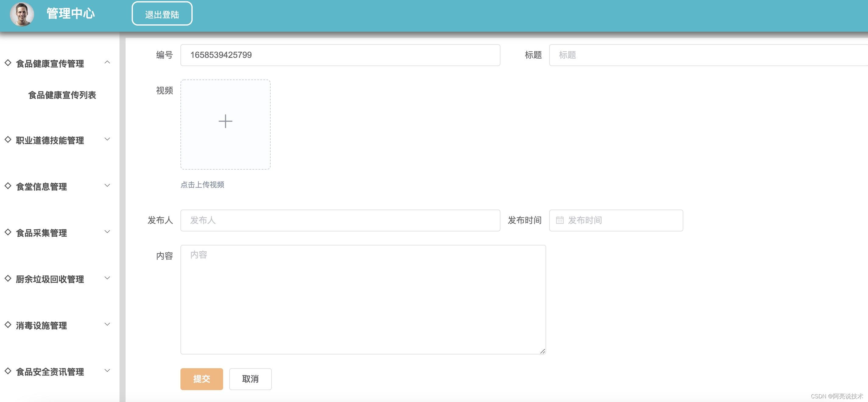
Task: Open 食品健康宣传列表 submenu item
Action: coord(62,95)
